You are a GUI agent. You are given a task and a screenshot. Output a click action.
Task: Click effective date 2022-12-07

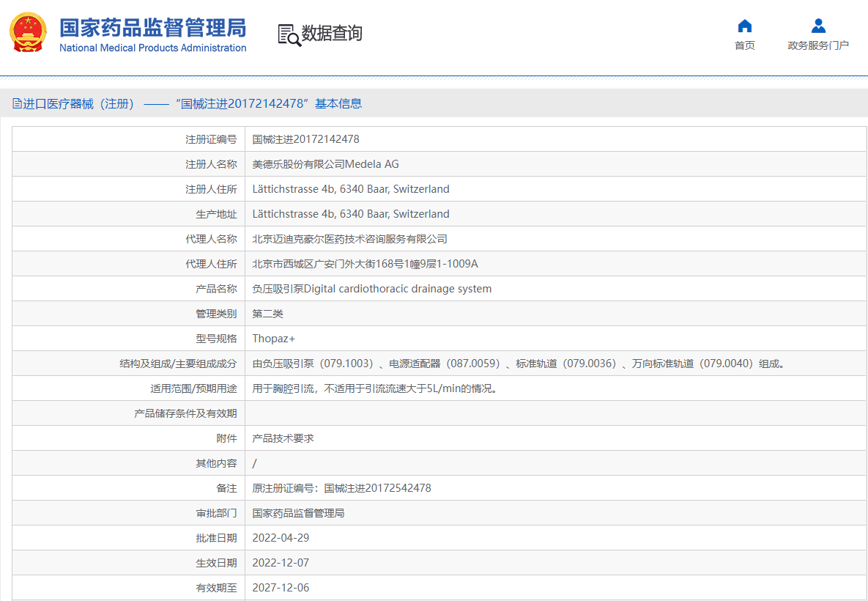click(x=281, y=563)
